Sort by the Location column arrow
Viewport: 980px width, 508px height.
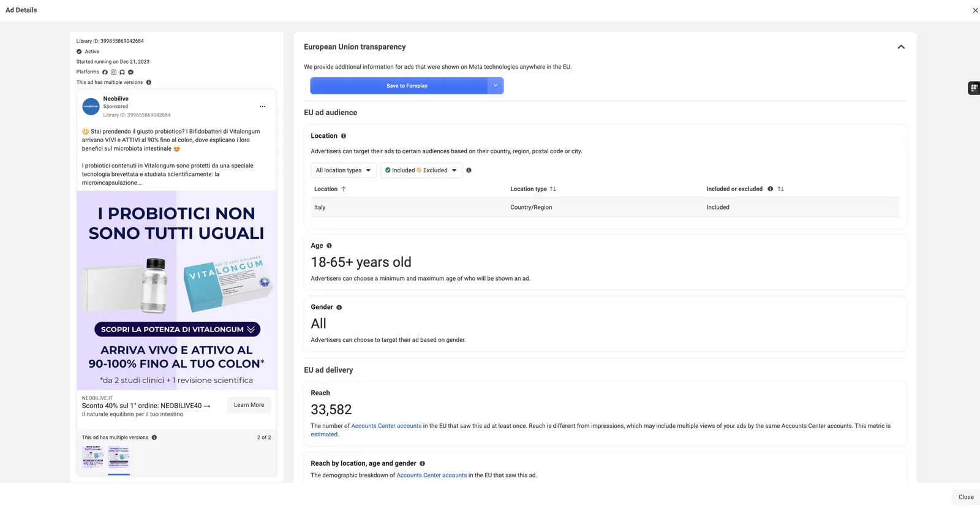pyautogui.click(x=344, y=189)
